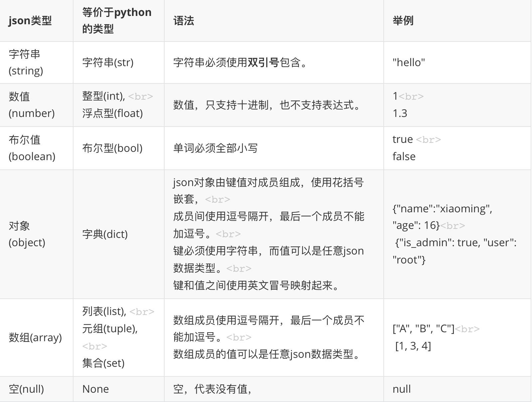Click the "浮点型(float)" text
Viewport: 532px width, 402px height.
tap(112, 113)
